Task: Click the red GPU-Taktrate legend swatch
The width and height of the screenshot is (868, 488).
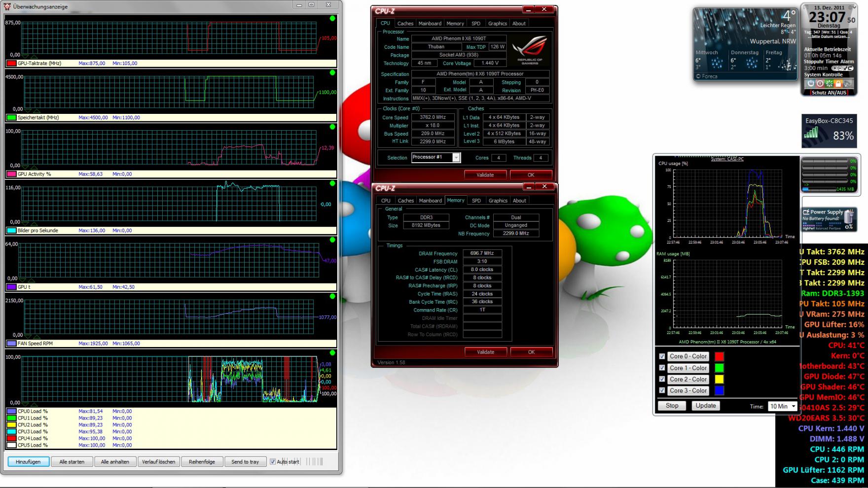Action: (11, 64)
